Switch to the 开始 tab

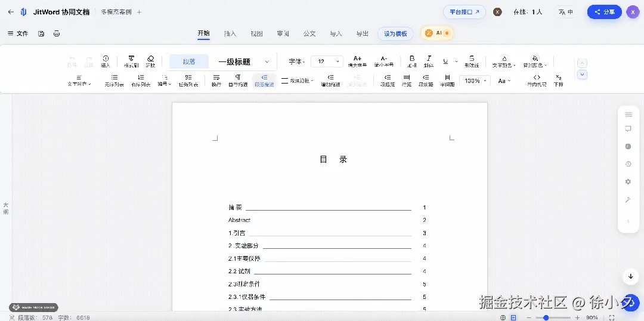(x=203, y=33)
